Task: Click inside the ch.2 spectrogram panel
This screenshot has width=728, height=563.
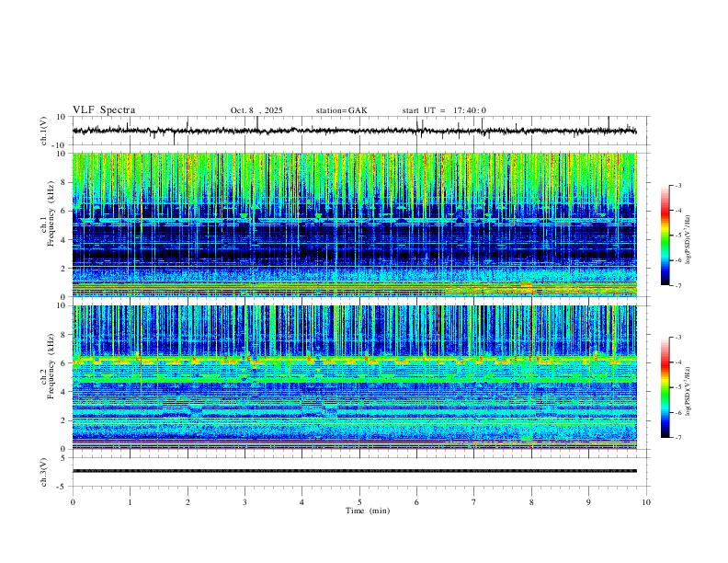Action: (354, 377)
